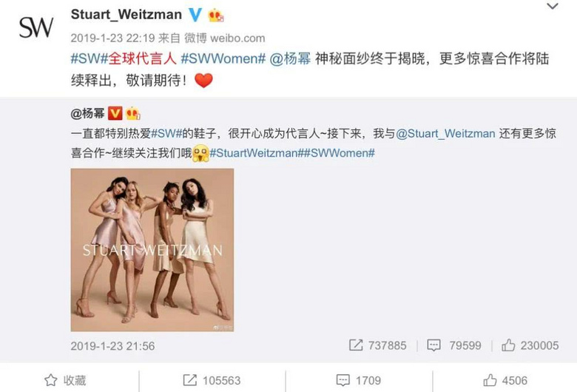Expand the post options chevron
Image resolution: width=577 pixels, height=392 pixels.
[553, 6]
